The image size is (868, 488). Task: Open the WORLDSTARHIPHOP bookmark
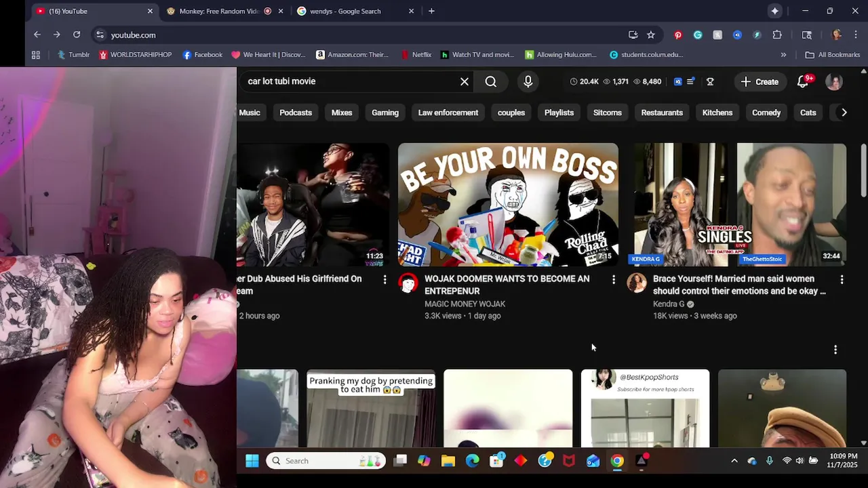point(135,55)
